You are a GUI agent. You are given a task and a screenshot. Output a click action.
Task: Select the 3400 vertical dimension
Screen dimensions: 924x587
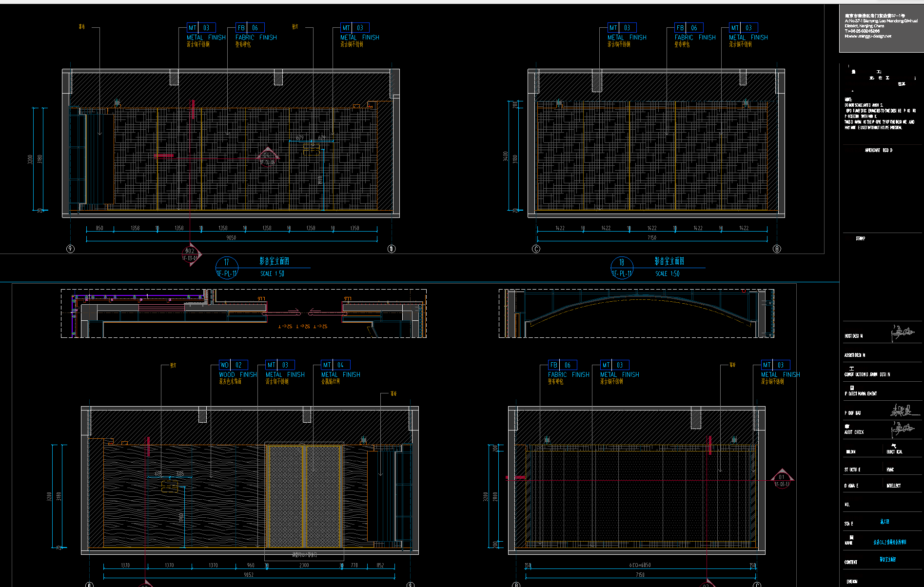click(506, 156)
